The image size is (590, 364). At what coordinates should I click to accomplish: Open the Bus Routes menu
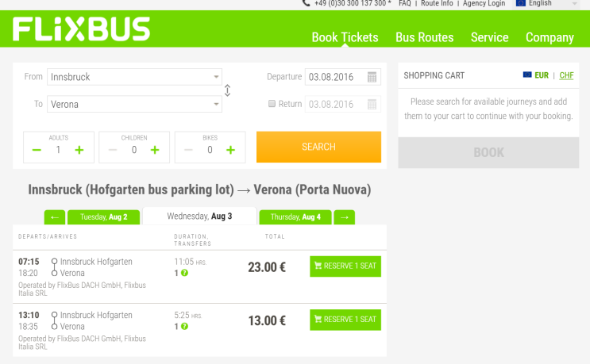coord(424,37)
